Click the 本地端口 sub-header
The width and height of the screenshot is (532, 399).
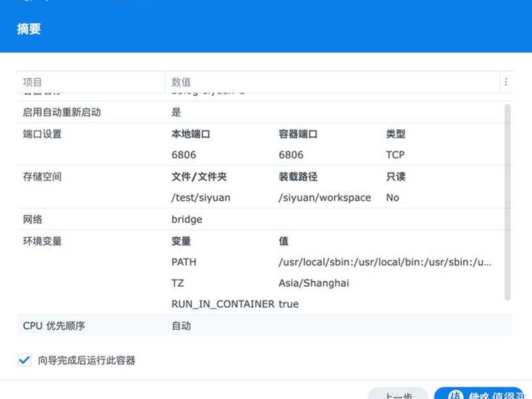191,134
